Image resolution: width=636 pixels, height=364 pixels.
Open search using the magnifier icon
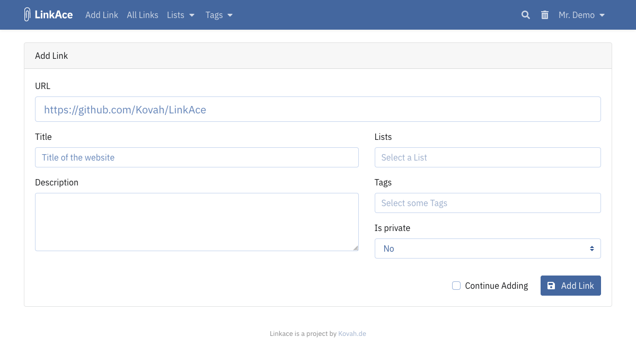pyautogui.click(x=525, y=15)
